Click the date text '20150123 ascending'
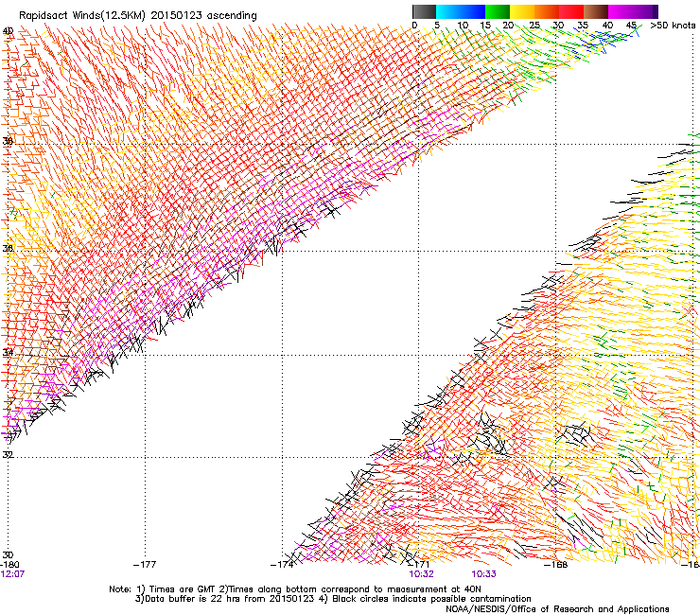700x615 pixels. coord(203,16)
